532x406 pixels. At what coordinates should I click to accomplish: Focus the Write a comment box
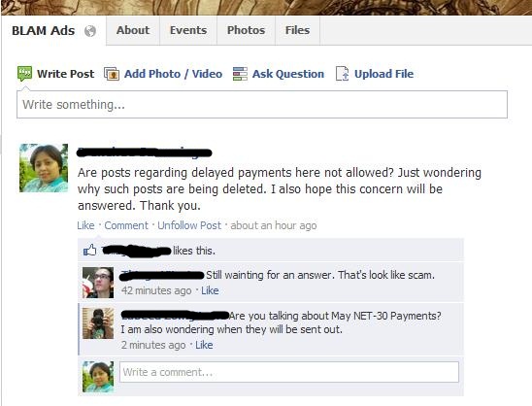pyautogui.click(x=289, y=372)
